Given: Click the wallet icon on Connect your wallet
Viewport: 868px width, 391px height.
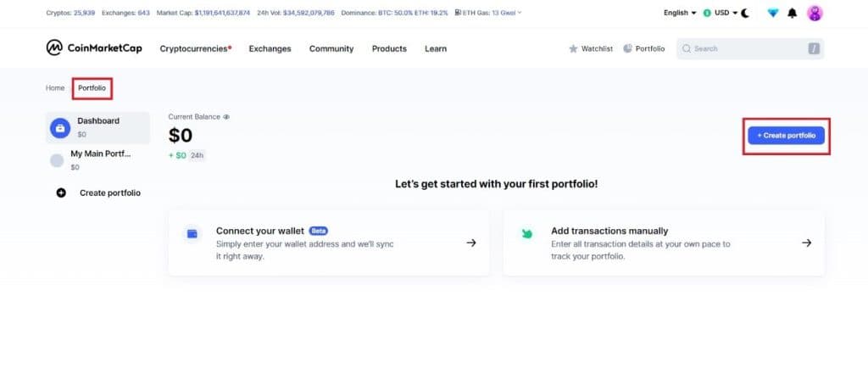Looking at the screenshot, I should pyautogui.click(x=192, y=234).
